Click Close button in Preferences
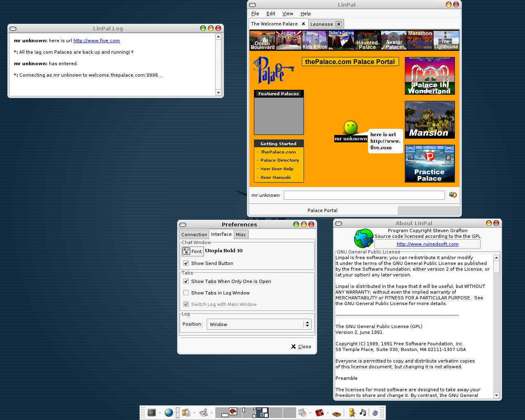The width and height of the screenshot is (525, 420). coord(301,347)
